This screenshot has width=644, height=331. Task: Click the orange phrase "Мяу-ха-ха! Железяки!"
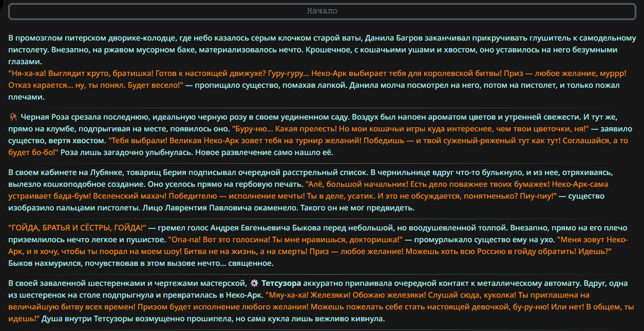[x=309, y=296]
